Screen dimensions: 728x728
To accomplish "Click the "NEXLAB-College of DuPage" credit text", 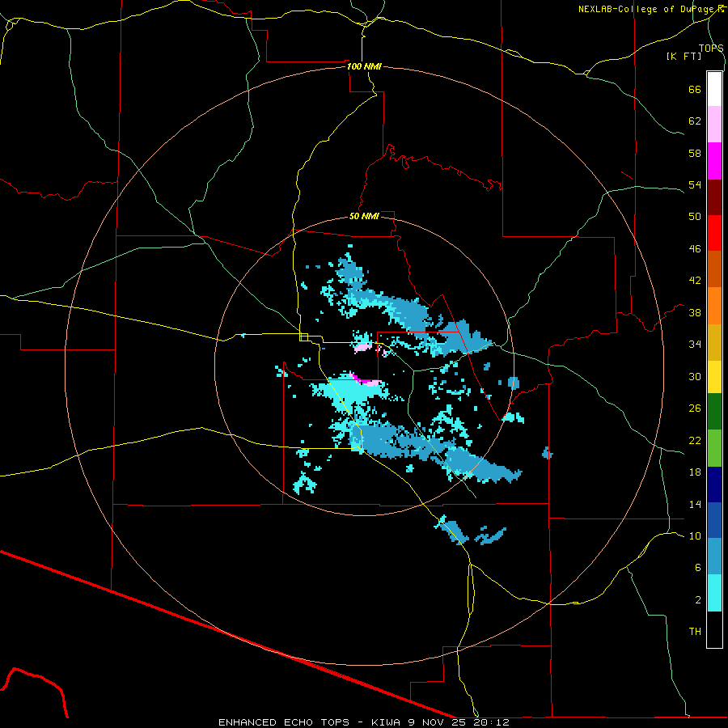I will [648, 9].
